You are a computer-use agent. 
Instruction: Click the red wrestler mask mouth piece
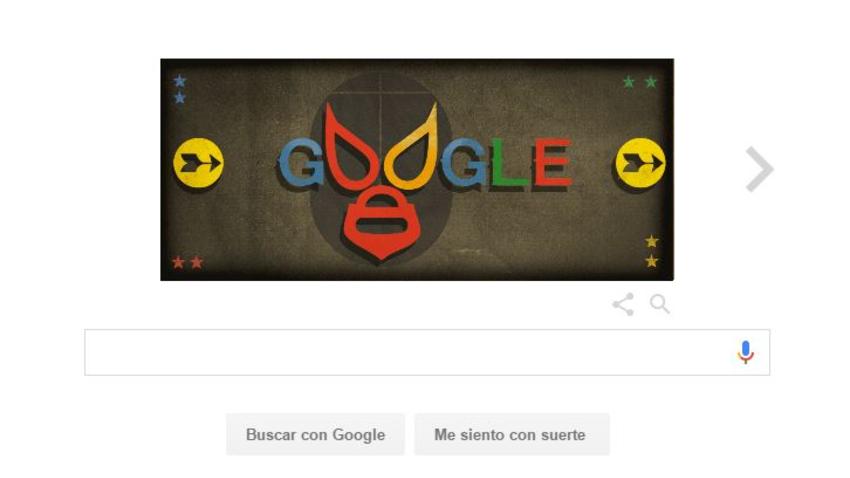tap(382, 222)
